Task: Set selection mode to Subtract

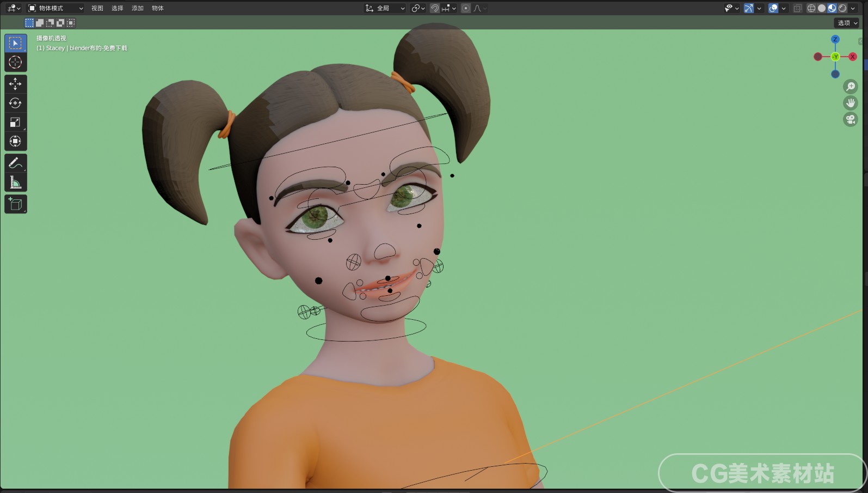Action: tap(50, 23)
